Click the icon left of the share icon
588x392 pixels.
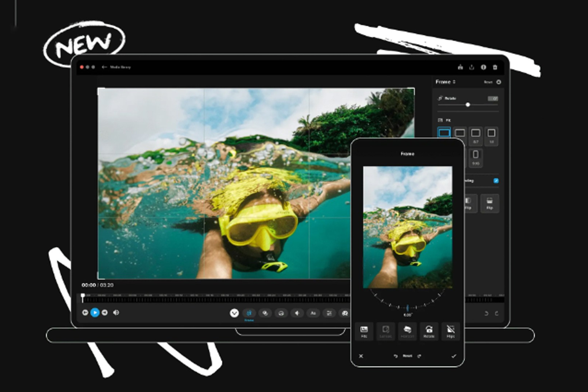pos(460,67)
